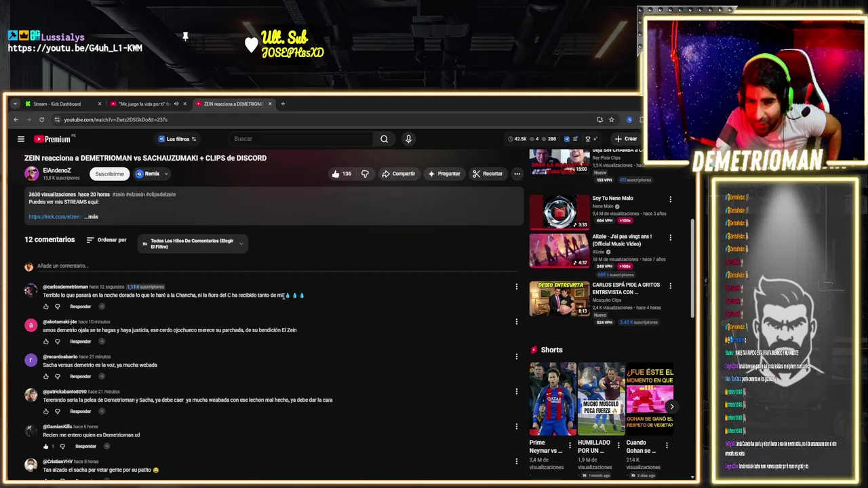Open menu for 'Soy Tu Nene Malo' video
Screen dimensions: 868x488
[670, 199]
